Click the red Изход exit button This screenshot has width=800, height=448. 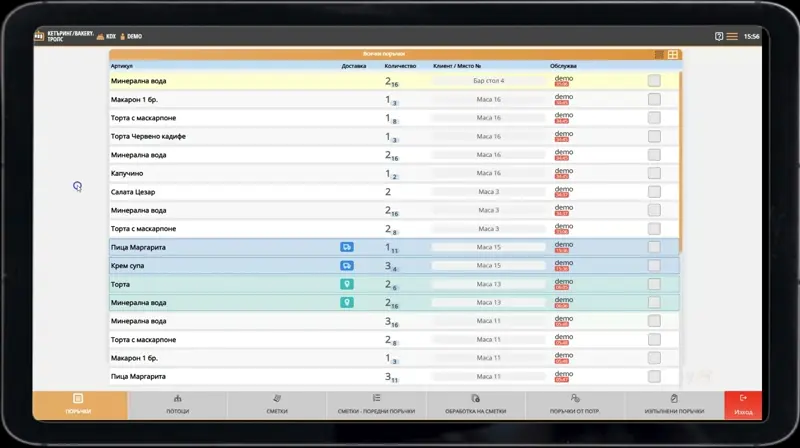tap(743, 405)
